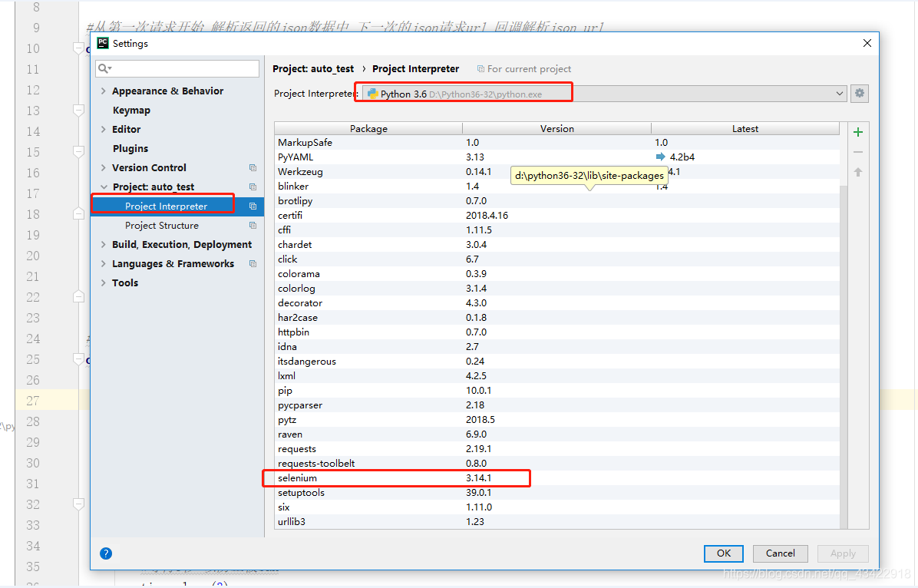Click the code fold marker at line 10

[x=78, y=48]
